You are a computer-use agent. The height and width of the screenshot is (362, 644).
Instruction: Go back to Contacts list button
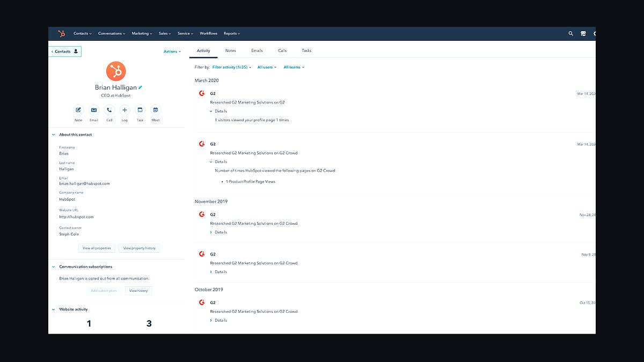65,51
